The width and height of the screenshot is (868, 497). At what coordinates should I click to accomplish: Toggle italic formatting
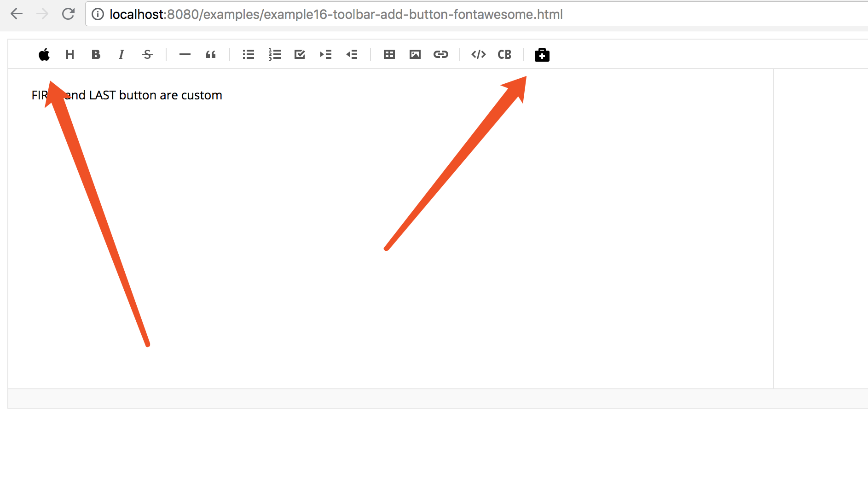point(121,54)
